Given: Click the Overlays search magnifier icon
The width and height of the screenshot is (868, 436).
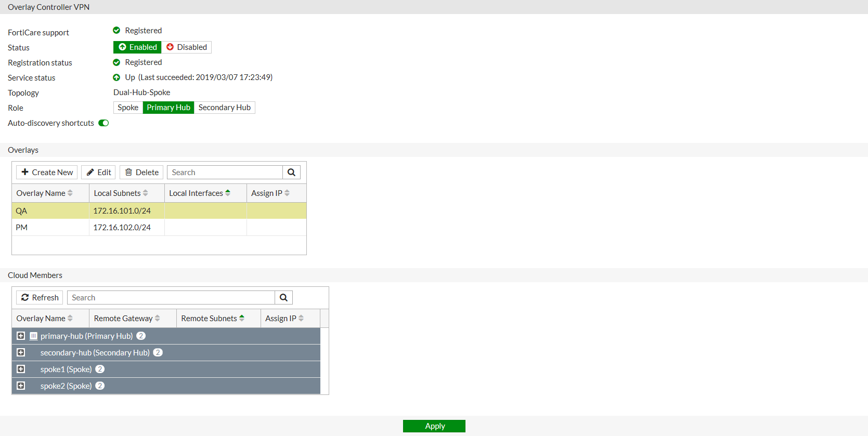Looking at the screenshot, I should click(x=291, y=173).
